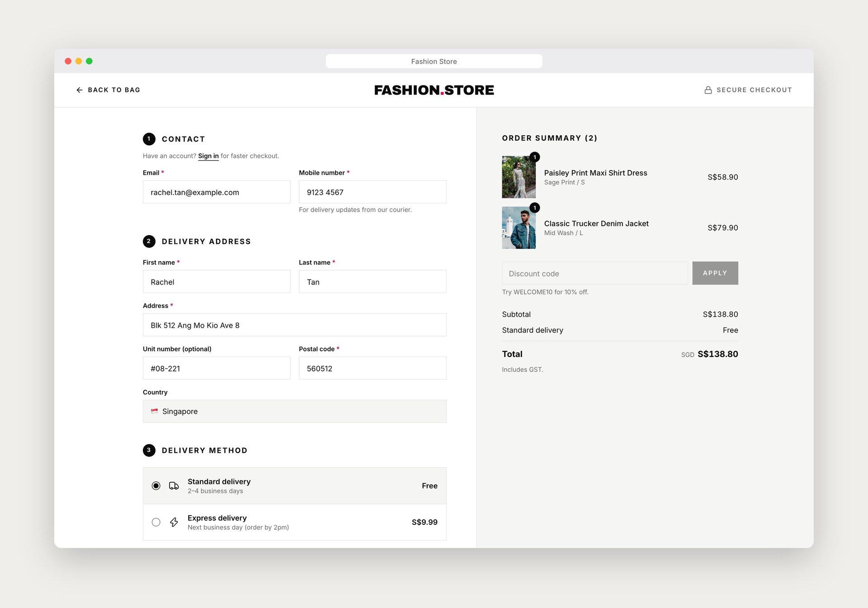Image resolution: width=868 pixels, height=608 pixels.
Task: Click the lightning bolt icon for Express delivery
Action: [174, 522]
